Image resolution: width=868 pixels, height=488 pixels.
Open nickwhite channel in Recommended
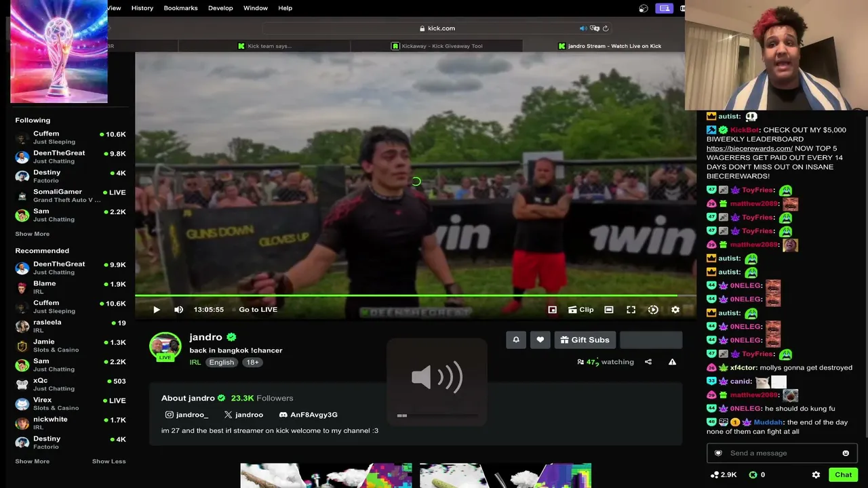click(71, 423)
